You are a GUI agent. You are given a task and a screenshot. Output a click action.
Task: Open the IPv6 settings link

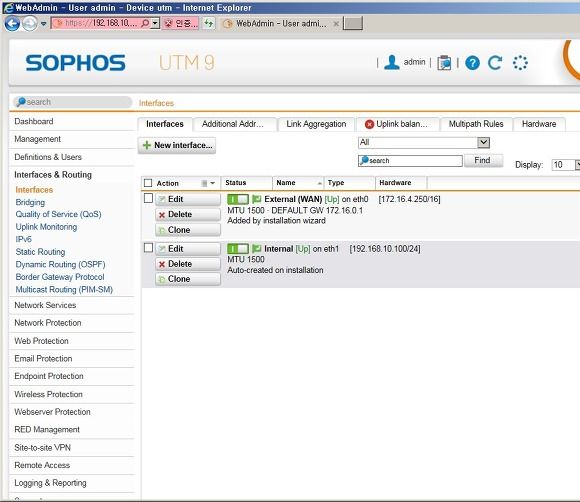[23, 239]
